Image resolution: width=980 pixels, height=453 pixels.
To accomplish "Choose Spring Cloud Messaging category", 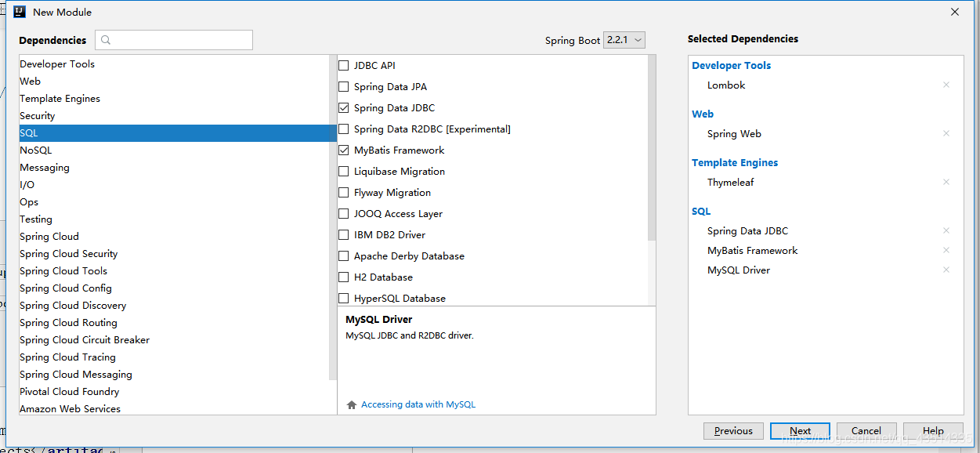I will [174, 374].
